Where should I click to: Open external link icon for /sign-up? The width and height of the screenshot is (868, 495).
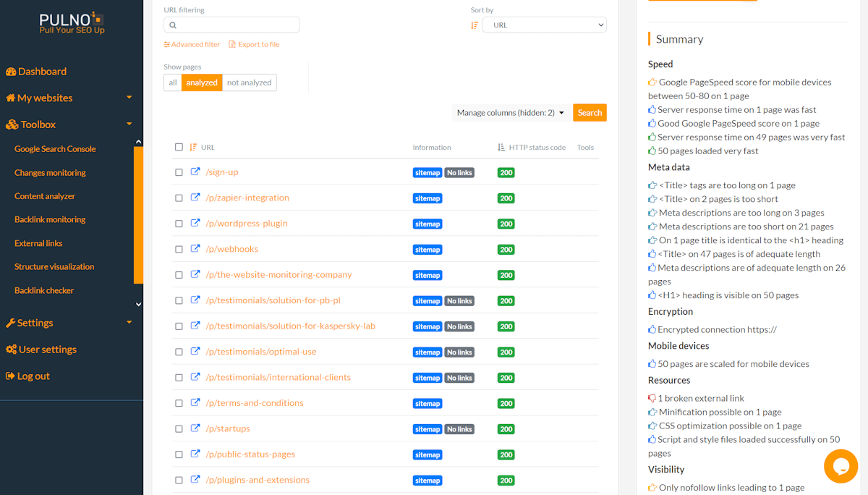(x=195, y=172)
